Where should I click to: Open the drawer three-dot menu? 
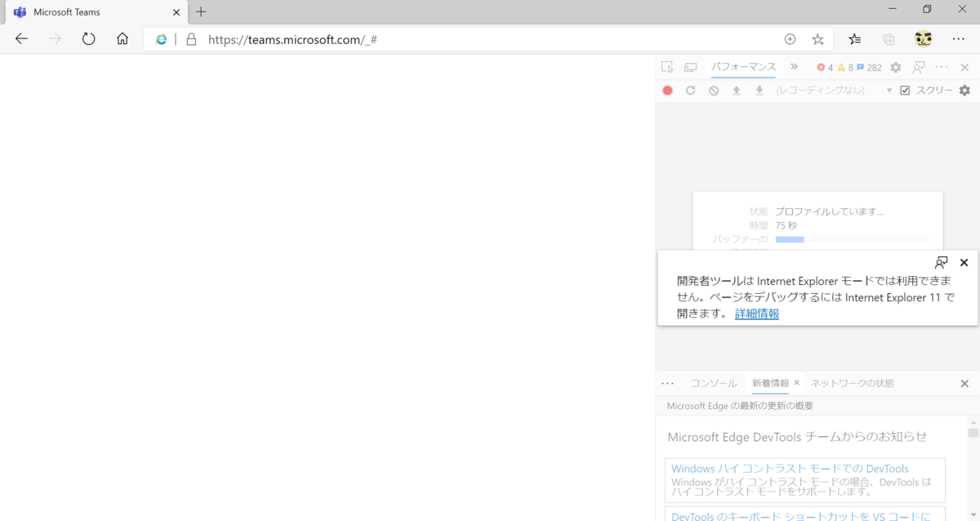point(668,383)
